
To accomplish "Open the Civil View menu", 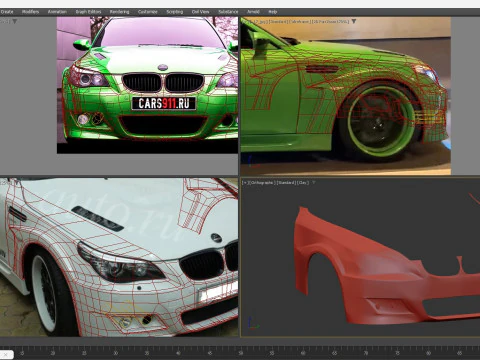I will (x=200, y=12).
